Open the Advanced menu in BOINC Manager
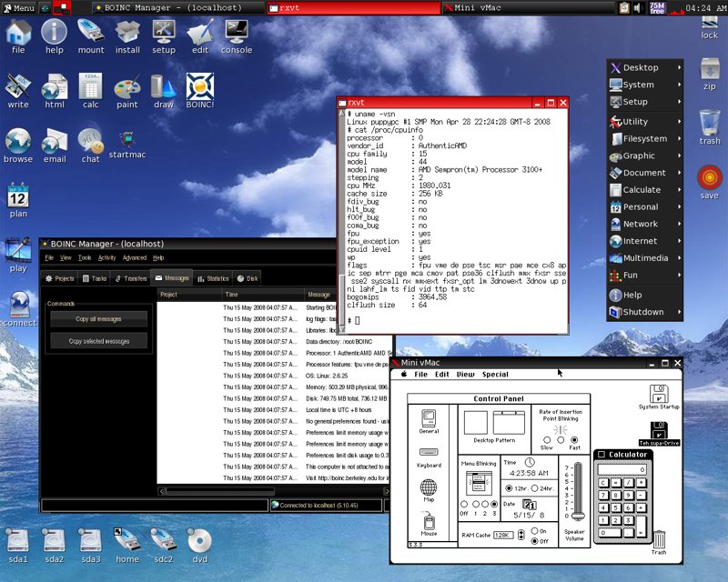The height and width of the screenshot is (582, 728). click(135, 257)
